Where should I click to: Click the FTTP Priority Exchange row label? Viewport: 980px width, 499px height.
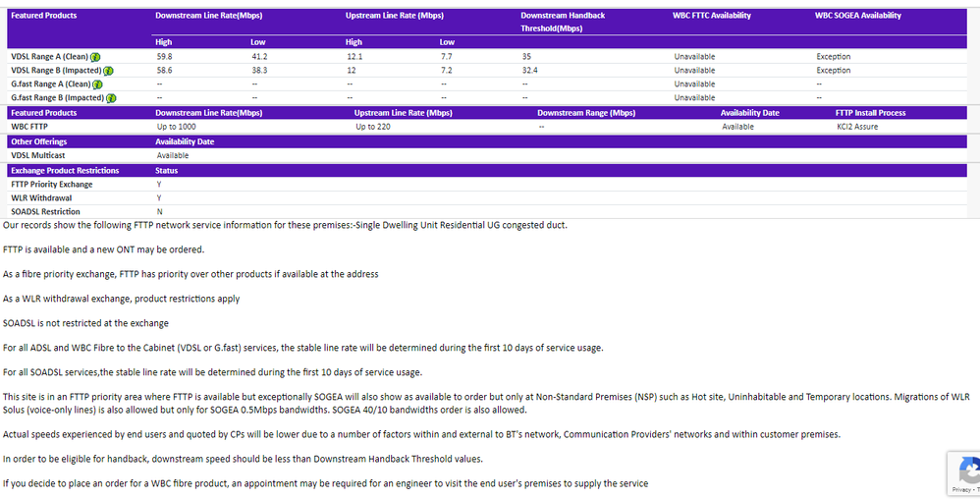pos(51,185)
